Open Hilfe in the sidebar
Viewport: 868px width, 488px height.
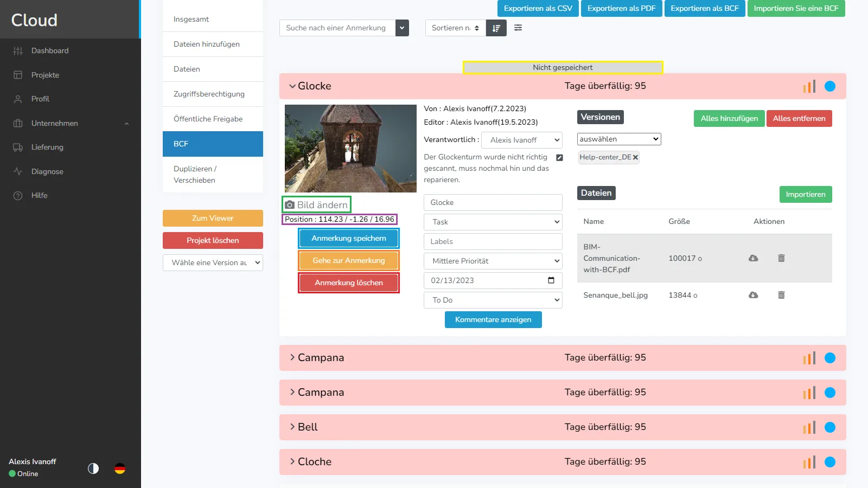click(39, 195)
